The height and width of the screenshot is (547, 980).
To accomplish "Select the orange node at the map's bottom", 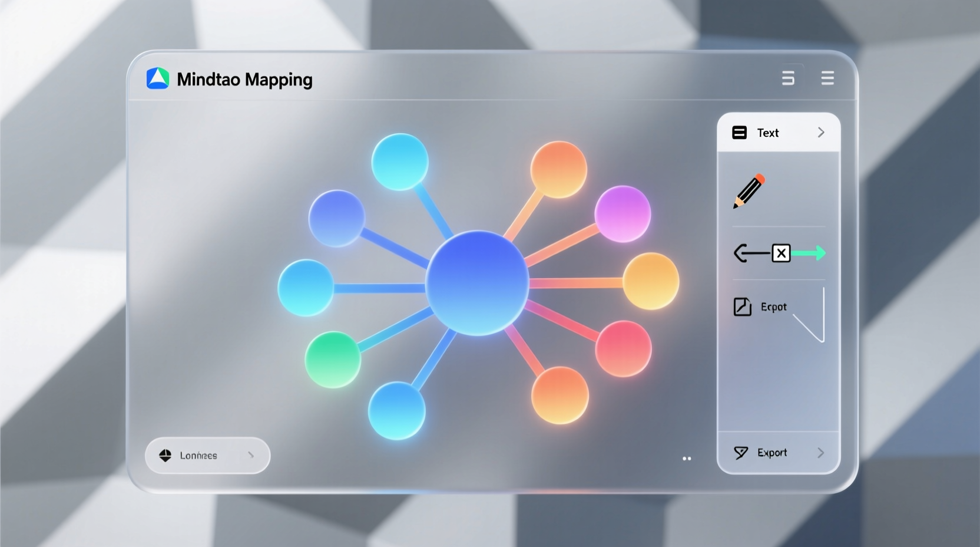I will coord(560,396).
